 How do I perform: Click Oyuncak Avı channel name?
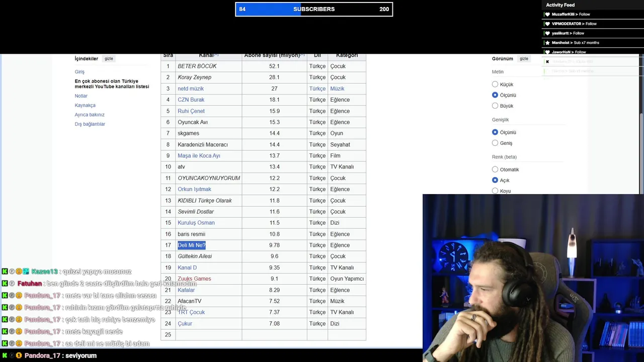tap(193, 122)
